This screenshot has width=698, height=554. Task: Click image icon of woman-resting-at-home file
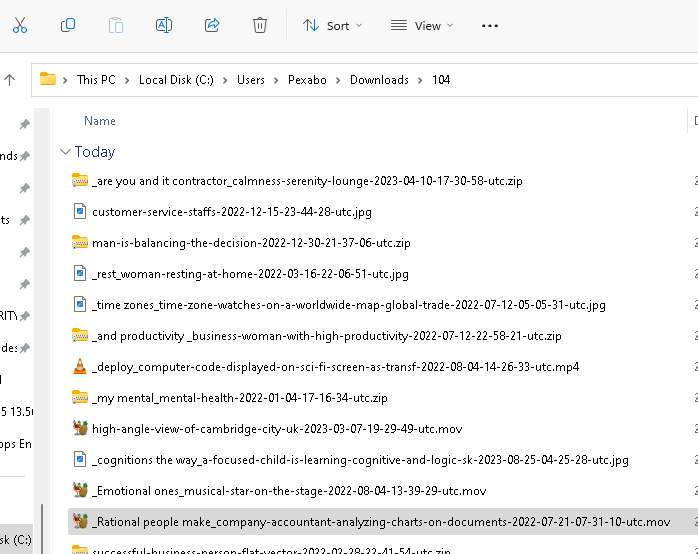tap(80, 273)
